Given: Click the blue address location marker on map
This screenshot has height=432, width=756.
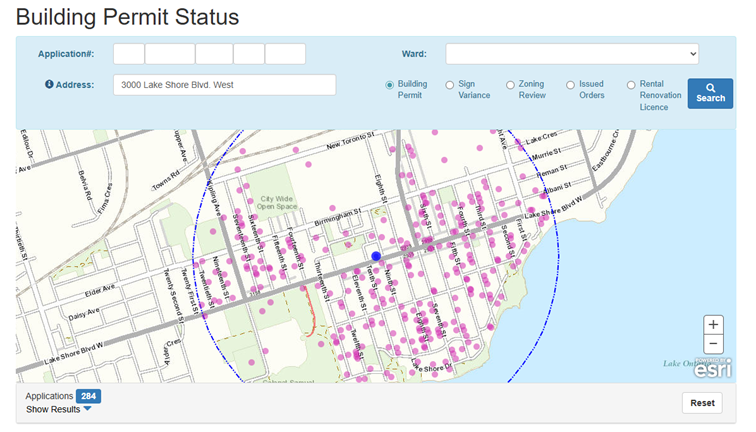Looking at the screenshot, I should [376, 257].
